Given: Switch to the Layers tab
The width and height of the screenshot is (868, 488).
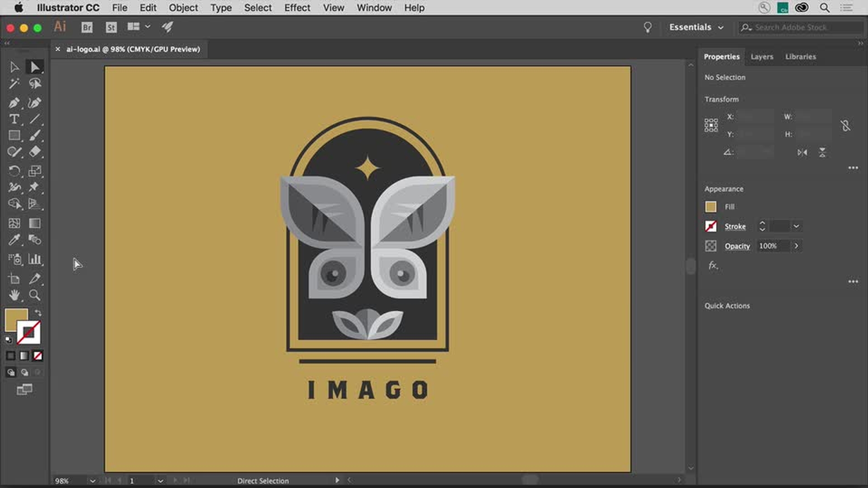Looking at the screenshot, I should coord(762,56).
